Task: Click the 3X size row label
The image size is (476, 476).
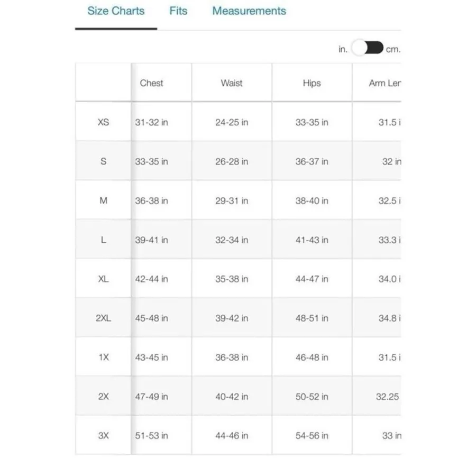Action: [x=103, y=436]
